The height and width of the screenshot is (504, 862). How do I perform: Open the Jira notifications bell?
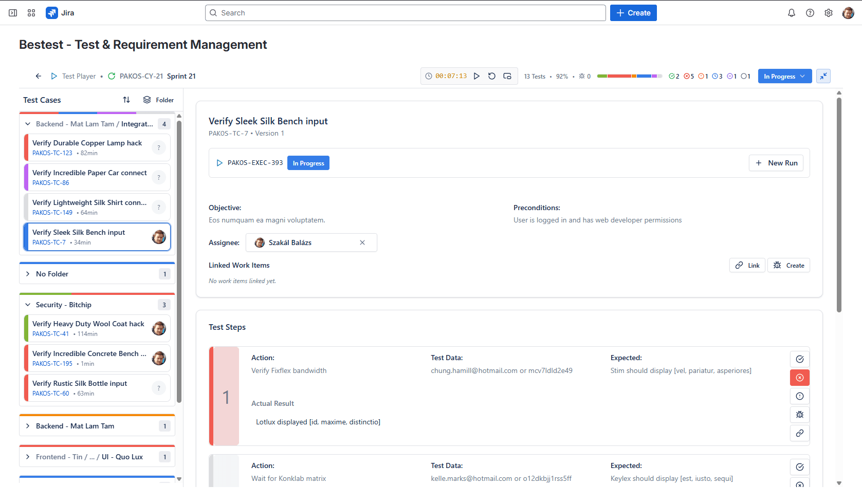[792, 12]
